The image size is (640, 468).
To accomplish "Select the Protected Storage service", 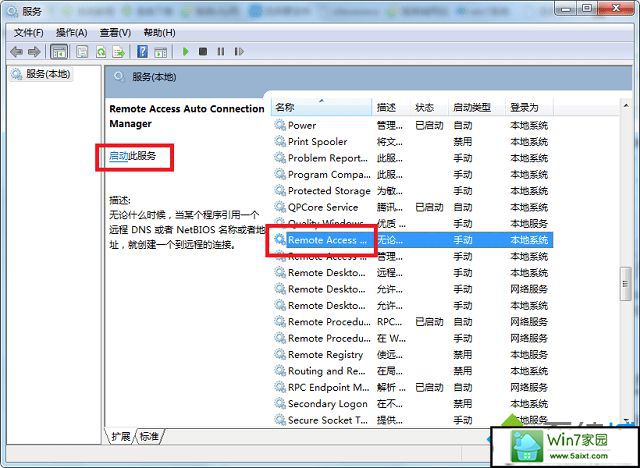I will (x=412, y=191).
